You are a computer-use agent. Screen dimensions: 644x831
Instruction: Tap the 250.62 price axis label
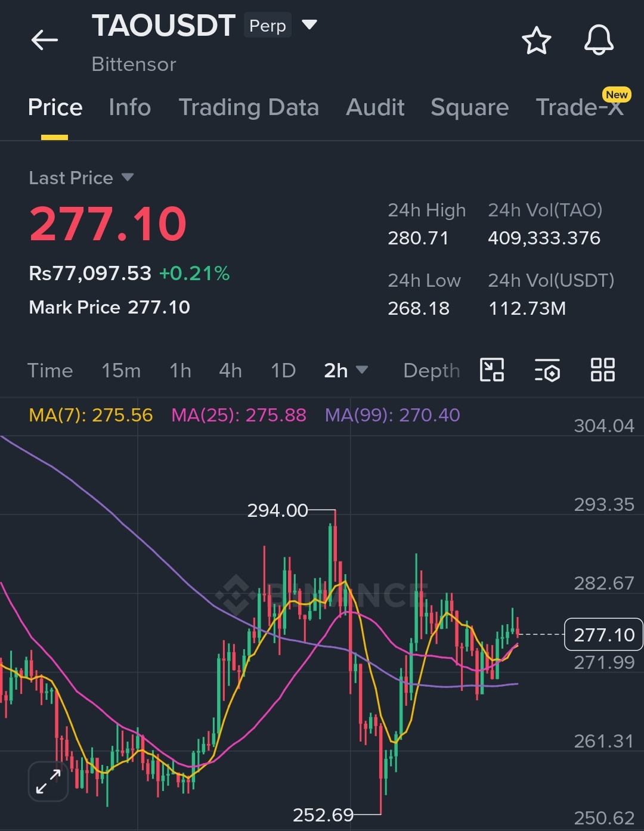coord(604,818)
